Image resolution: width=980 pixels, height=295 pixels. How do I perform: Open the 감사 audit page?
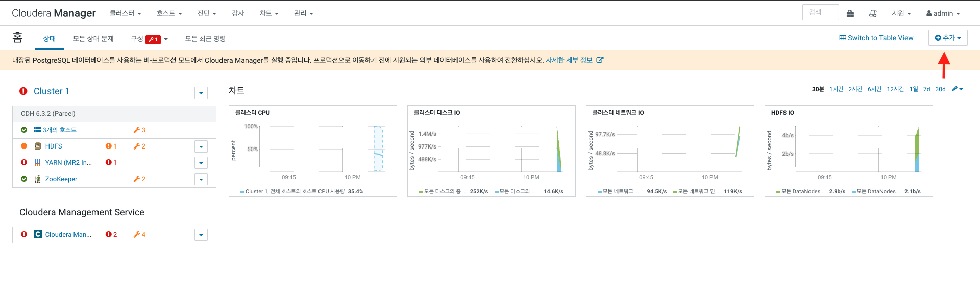pos(238,13)
